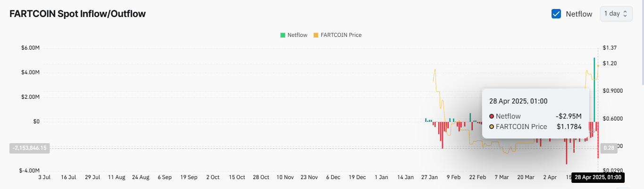Open the 1 day interval dropdown
Image resolution: width=644 pixels, height=189 pixels.
[615, 14]
